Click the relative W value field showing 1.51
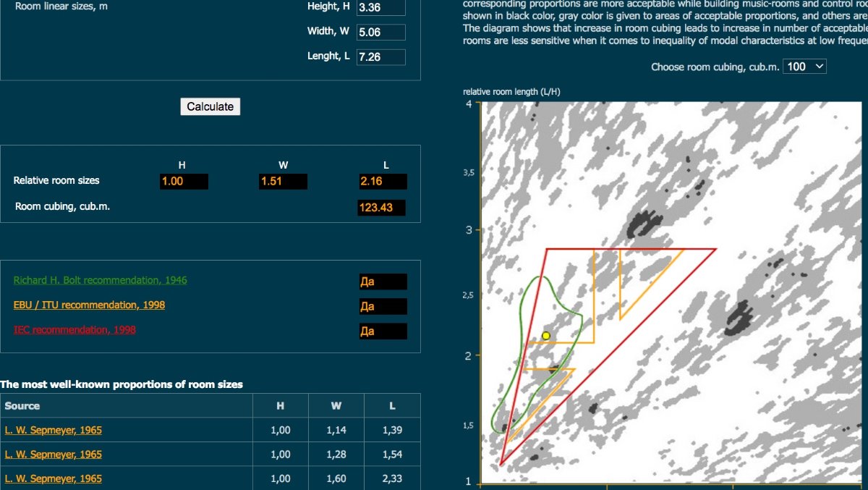The width and height of the screenshot is (868, 490). click(x=283, y=181)
